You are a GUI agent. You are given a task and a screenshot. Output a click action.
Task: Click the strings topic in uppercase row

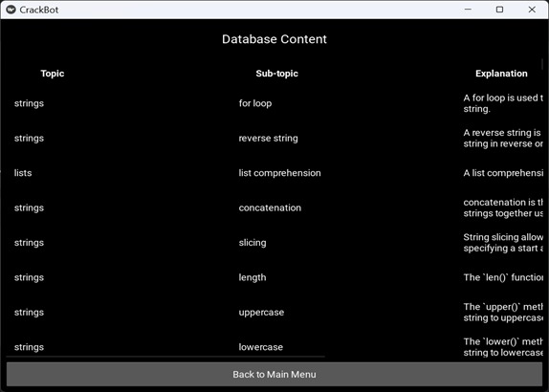[x=29, y=313]
